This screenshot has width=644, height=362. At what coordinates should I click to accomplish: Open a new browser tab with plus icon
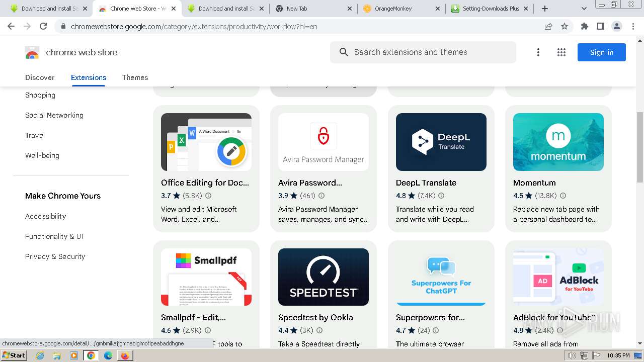[x=544, y=9]
